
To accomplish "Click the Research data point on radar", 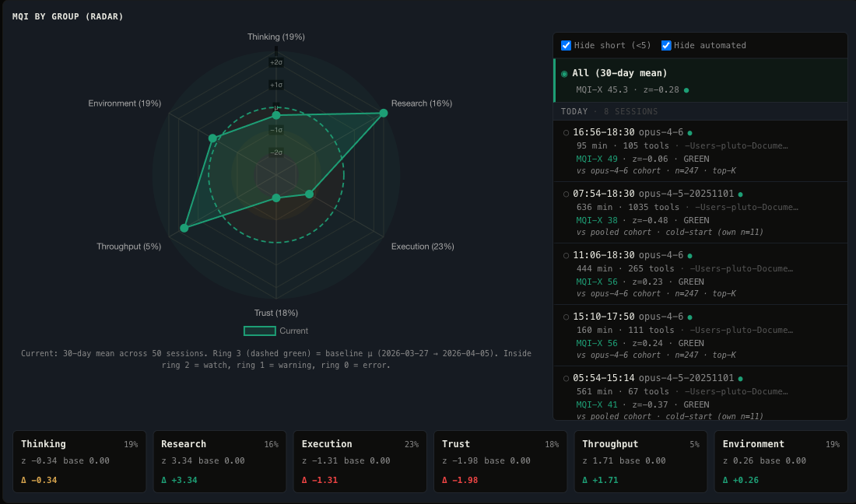I will [x=384, y=113].
